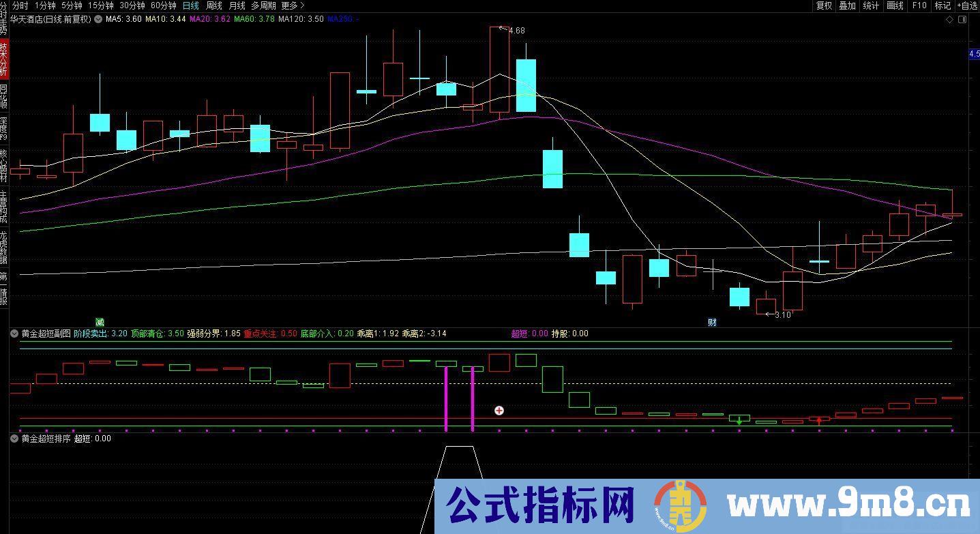Open the 核心题材 sidebar tab

click(x=4, y=166)
